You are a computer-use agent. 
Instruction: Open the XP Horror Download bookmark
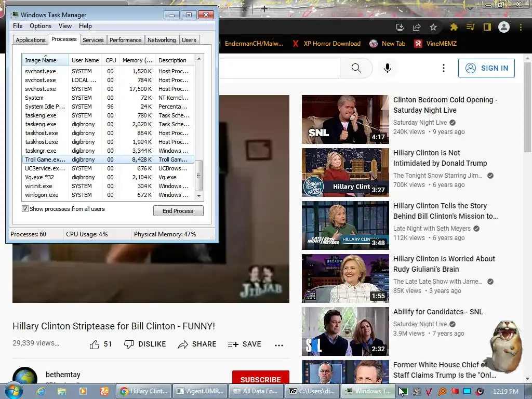[x=326, y=44]
